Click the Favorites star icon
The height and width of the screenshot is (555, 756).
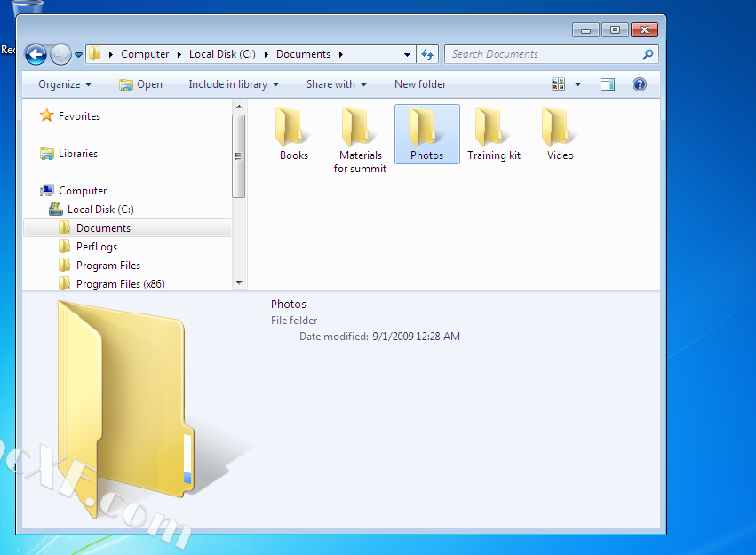(x=47, y=115)
